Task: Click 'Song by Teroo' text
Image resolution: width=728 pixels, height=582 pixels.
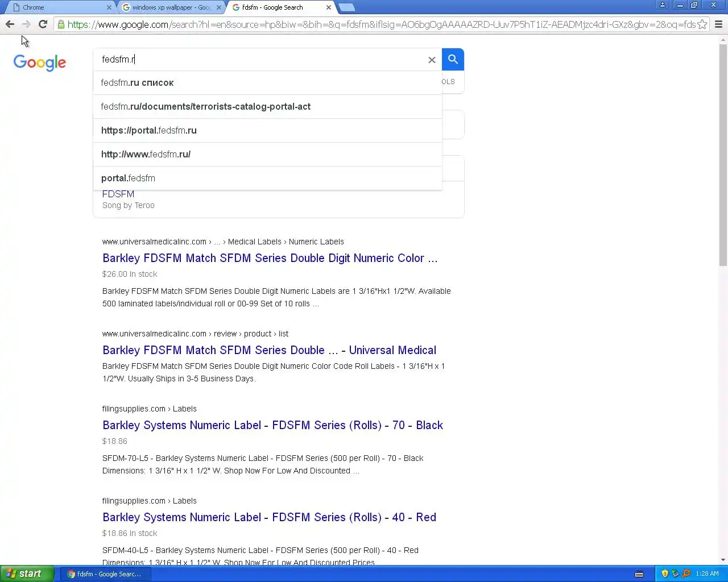Action: point(129,206)
